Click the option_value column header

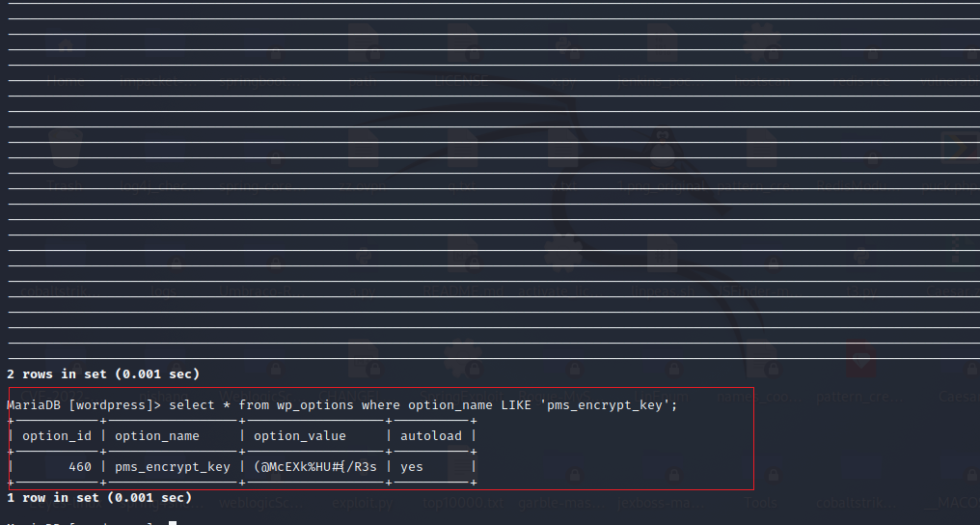tap(299, 436)
